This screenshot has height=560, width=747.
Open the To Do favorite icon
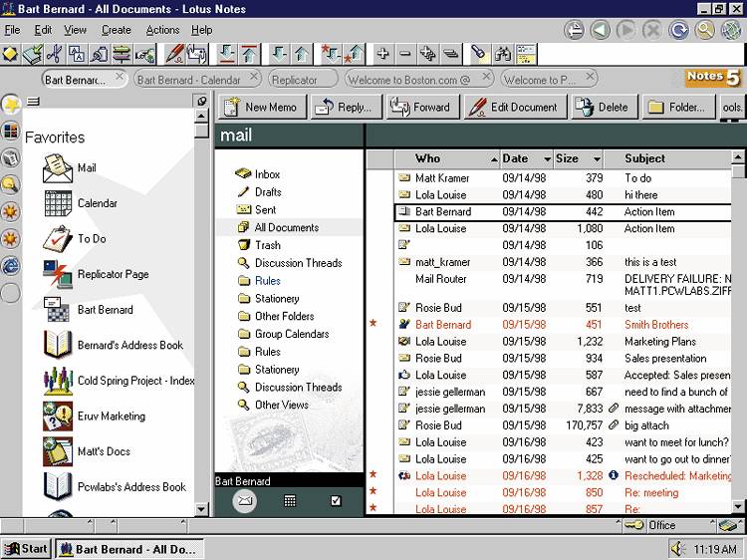pos(58,239)
